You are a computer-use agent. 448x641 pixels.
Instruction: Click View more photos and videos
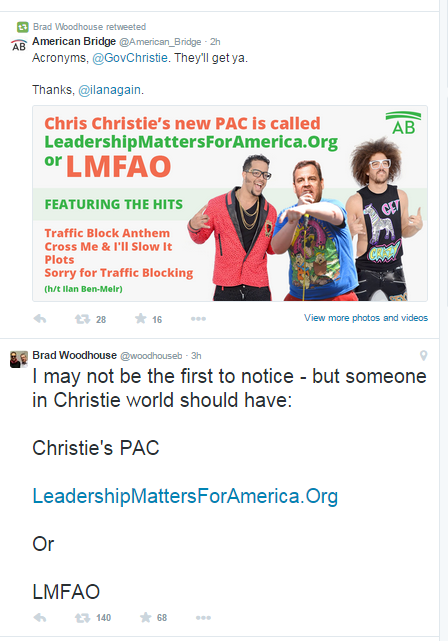[366, 318]
